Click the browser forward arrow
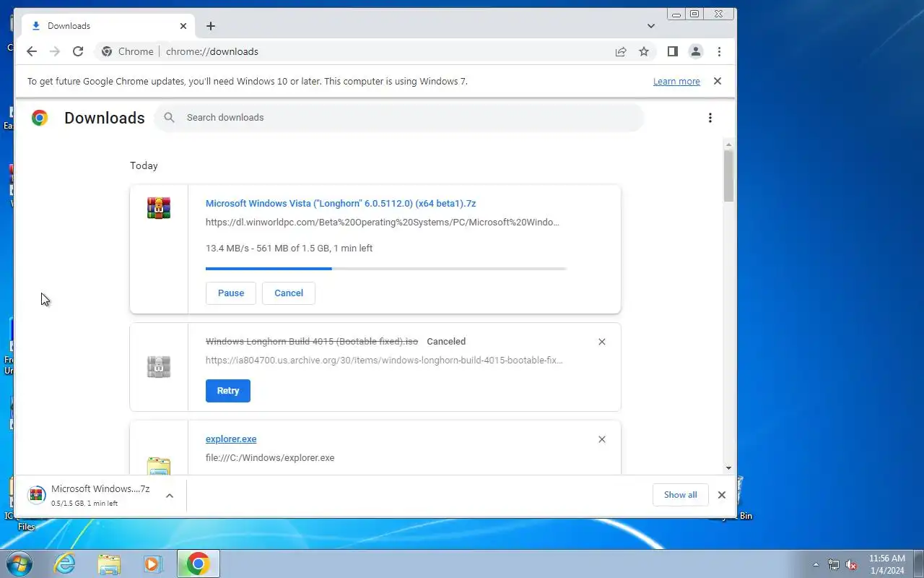 [x=55, y=51]
